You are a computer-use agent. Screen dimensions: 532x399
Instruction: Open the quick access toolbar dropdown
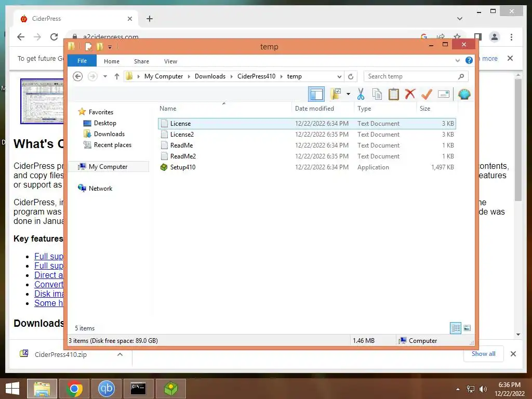click(x=110, y=47)
